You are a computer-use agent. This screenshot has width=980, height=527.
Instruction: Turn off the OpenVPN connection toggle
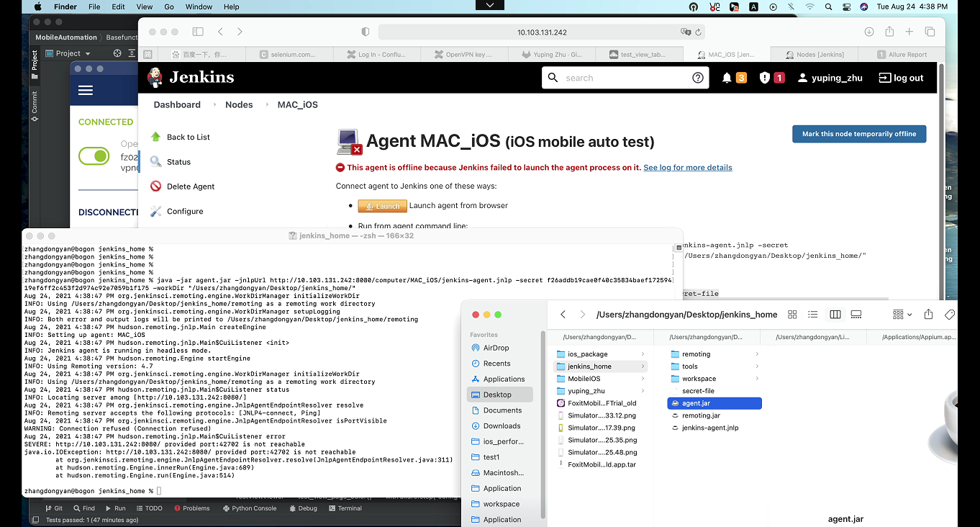point(94,156)
